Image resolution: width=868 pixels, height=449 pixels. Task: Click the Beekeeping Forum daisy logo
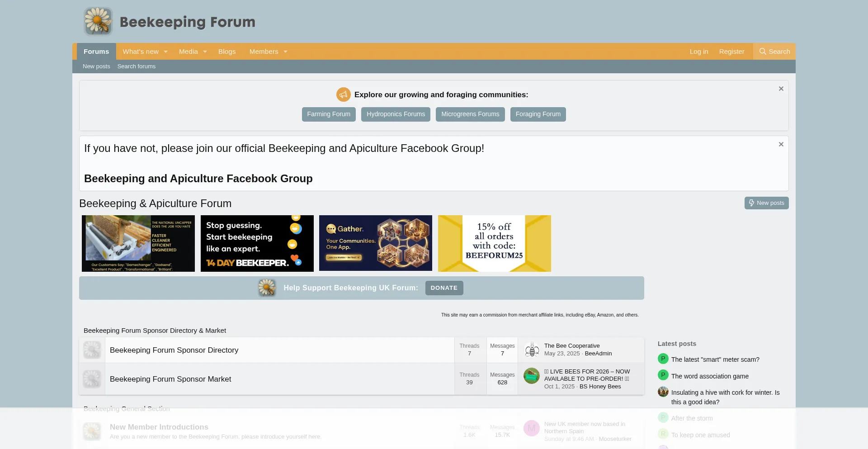(x=98, y=21)
